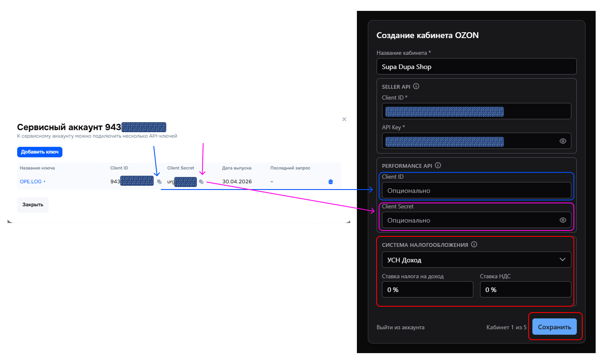Expand the УСН Доход tax system dropdown

coord(477,260)
